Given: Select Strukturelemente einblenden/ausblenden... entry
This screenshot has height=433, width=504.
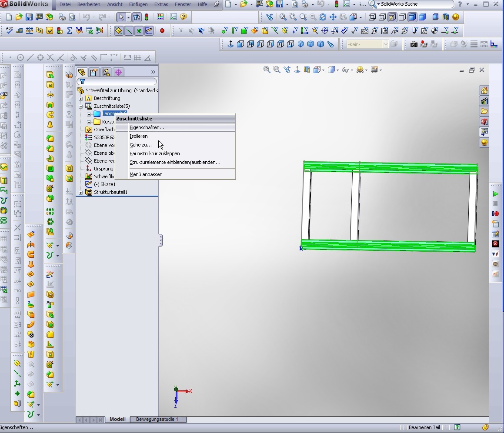Looking at the screenshot, I should click(x=175, y=162).
